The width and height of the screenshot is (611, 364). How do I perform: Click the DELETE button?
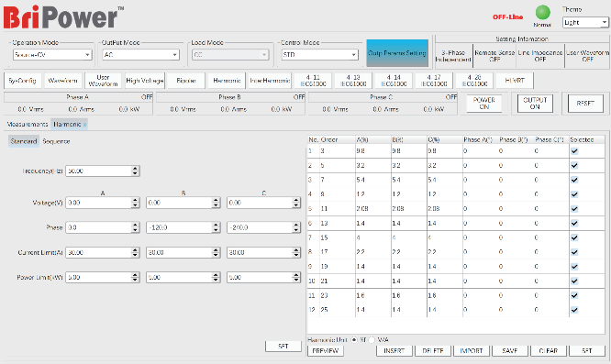point(433,351)
